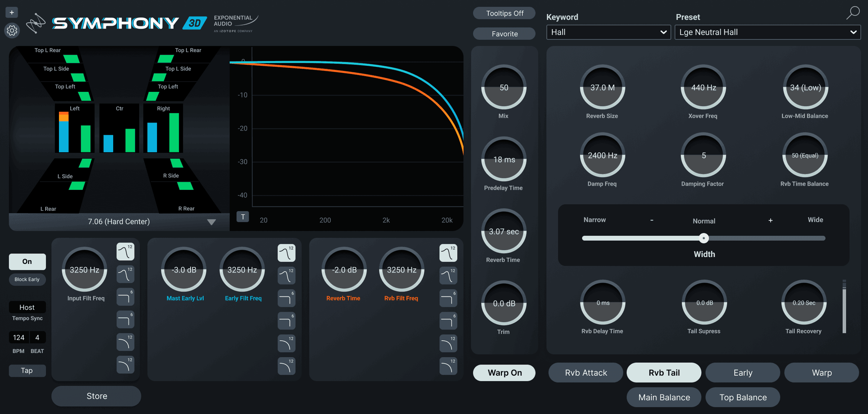Image resolution: width=868 pixels, height=414 pixels.
Task: Open the Early tab
Action: [x=743, y=373]
